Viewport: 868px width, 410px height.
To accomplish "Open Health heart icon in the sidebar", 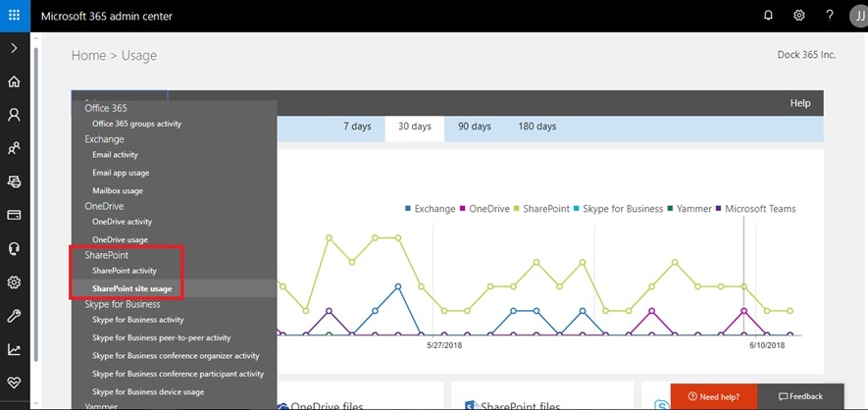I will click(x=15, y=383).
